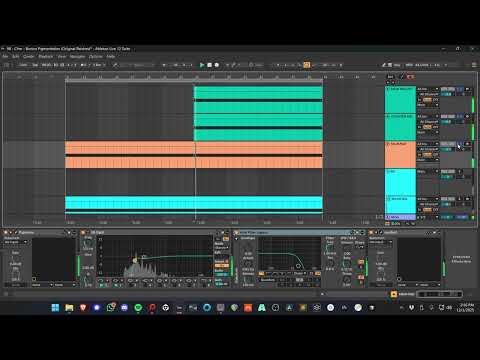The height and width of the screenshot is (360, 480).
Task: Open Spotify from the taskbar
Action: [138, 308]
